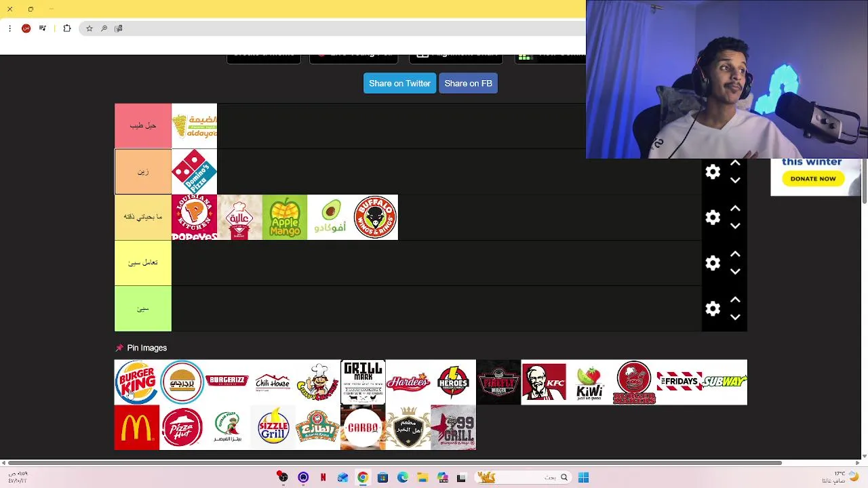
Task: Click the Share on Twitter button
Action: [x=399, y=83]
